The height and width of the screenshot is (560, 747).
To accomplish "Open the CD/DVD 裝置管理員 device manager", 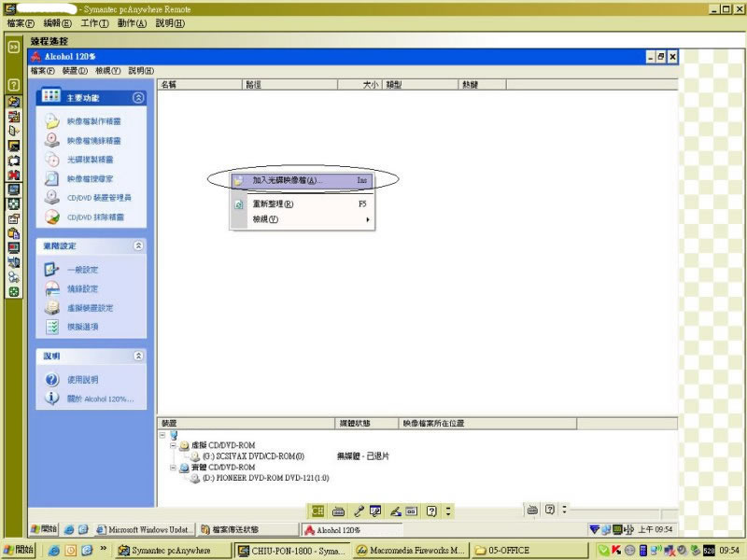I will tap(99, 198).
